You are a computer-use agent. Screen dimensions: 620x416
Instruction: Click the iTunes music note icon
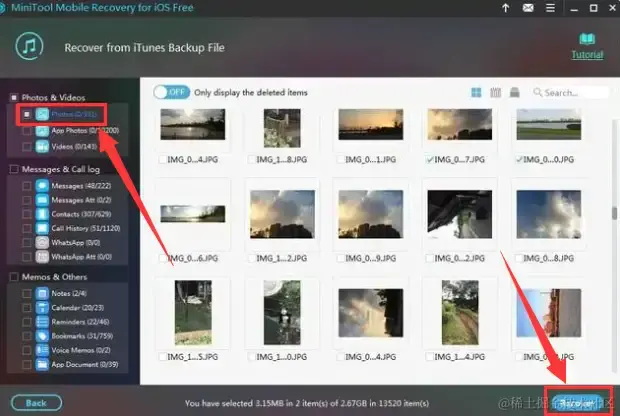29,46
